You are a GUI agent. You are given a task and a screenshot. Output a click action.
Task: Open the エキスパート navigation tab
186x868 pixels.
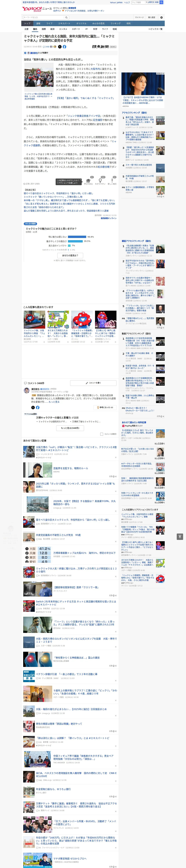(x=64, y=24)
